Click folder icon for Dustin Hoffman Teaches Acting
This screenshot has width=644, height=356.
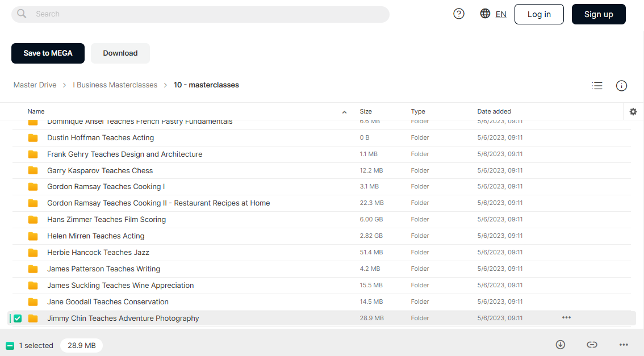tap(33, 137)
